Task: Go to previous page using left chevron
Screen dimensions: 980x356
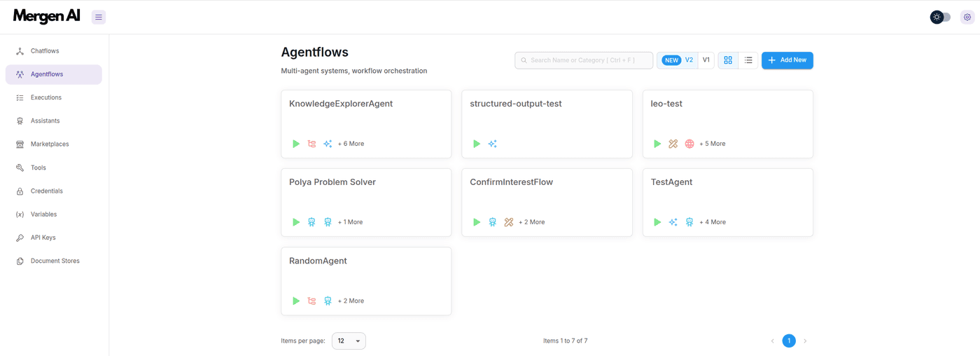Action: (773, 341)
